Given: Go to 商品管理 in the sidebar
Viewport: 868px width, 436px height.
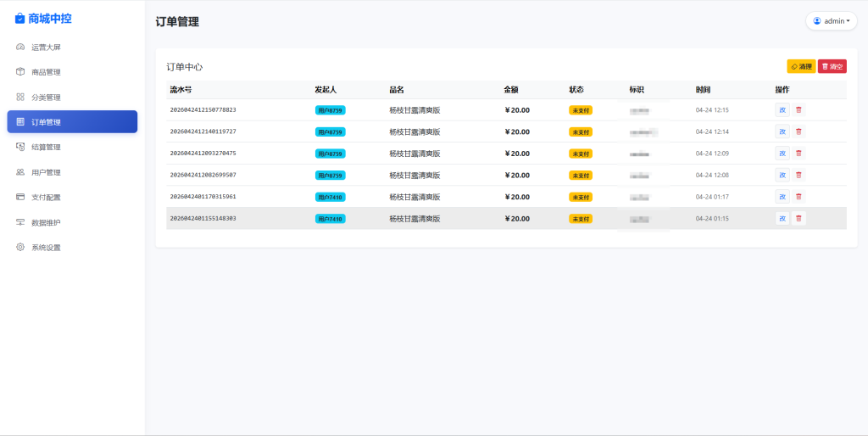Looking at the screenshot, I should 46,72.
